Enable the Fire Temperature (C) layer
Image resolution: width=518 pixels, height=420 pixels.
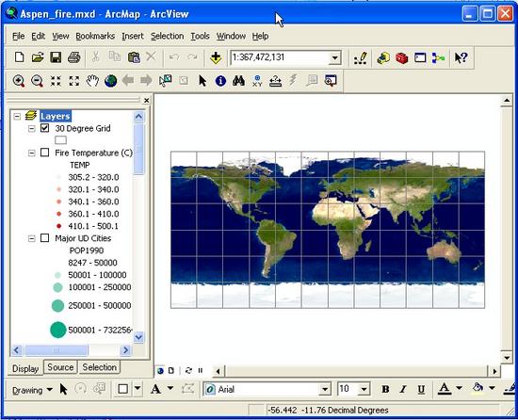pyautogui.click(x=44, y=153)
